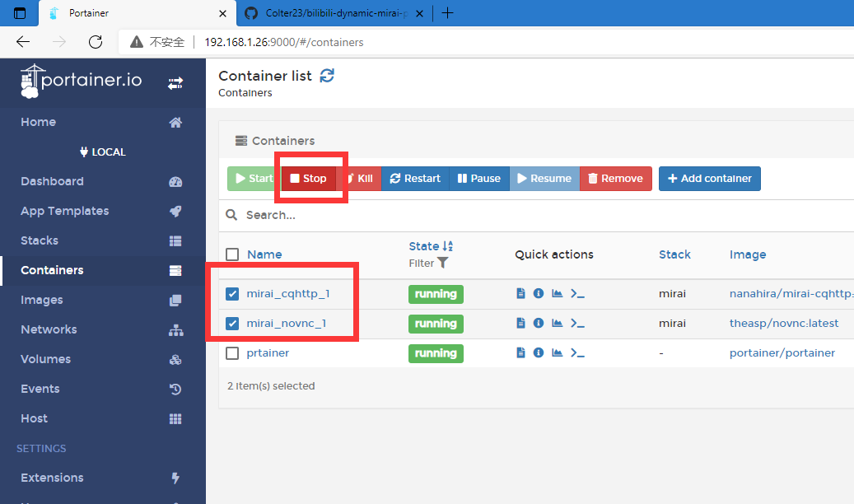Open console for mirai_cqhttp_1

577,294
